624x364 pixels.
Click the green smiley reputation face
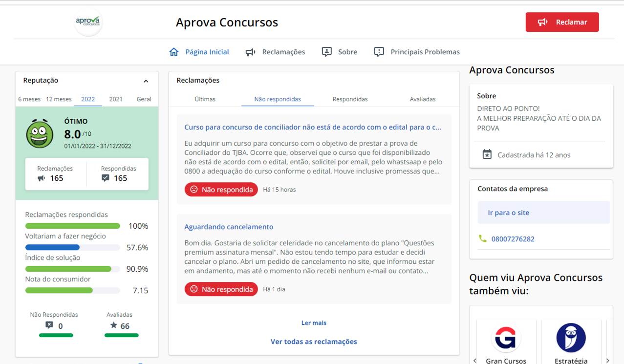(40, 134)
